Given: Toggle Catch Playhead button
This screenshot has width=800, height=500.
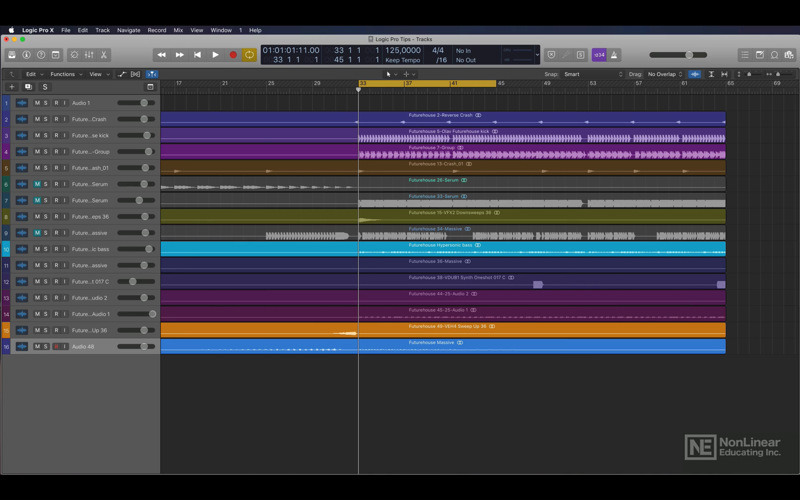Looking at the screenshot, I should pyautogui.click(x=152, y=74).
